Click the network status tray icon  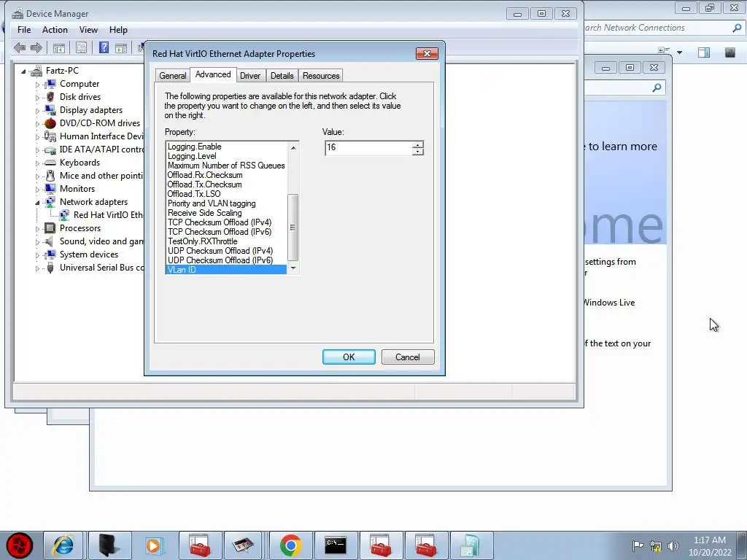(x=656, y=545)
